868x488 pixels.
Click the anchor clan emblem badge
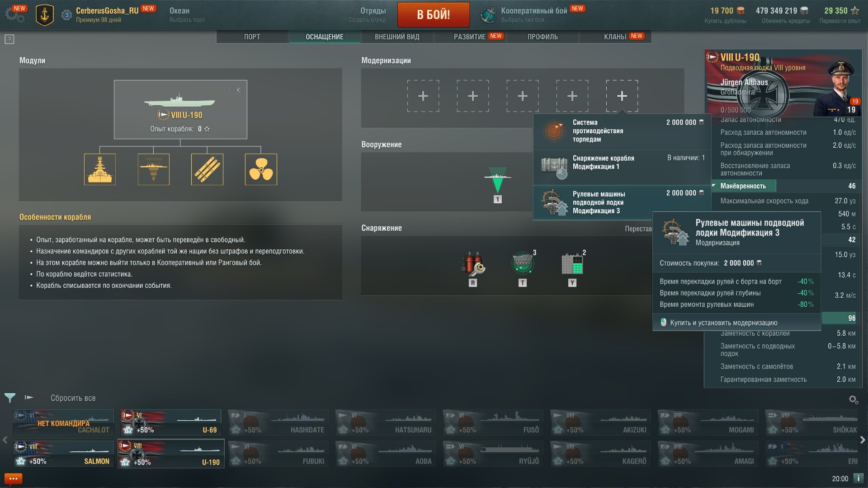click(45, 15)
